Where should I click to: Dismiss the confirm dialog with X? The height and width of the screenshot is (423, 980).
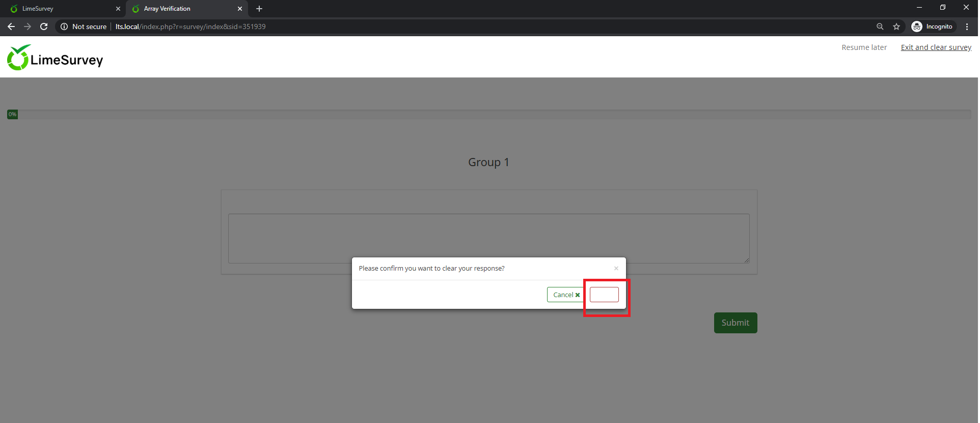(616, 268)
